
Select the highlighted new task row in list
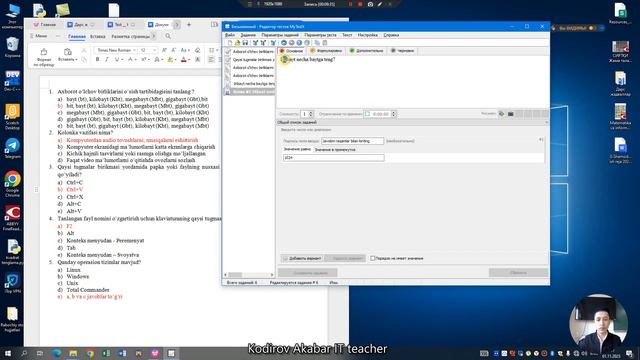(249, 92)
